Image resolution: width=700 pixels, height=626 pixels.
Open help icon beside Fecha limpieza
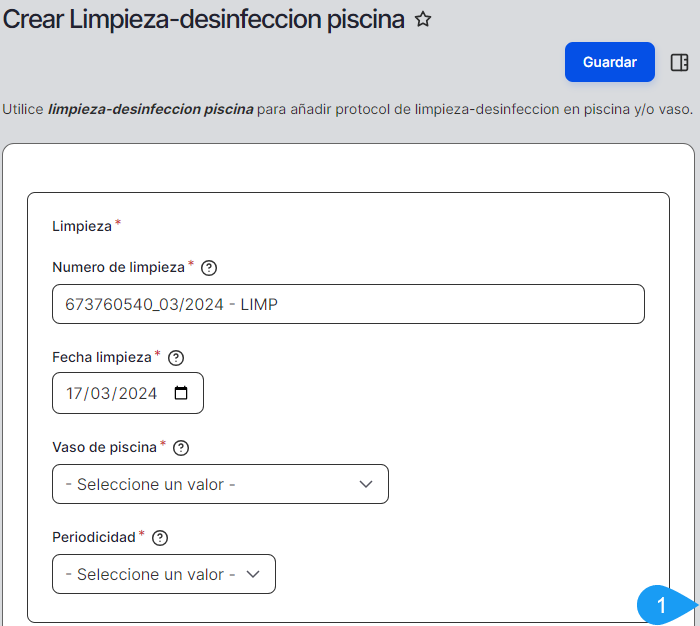(x=176, y=358)
